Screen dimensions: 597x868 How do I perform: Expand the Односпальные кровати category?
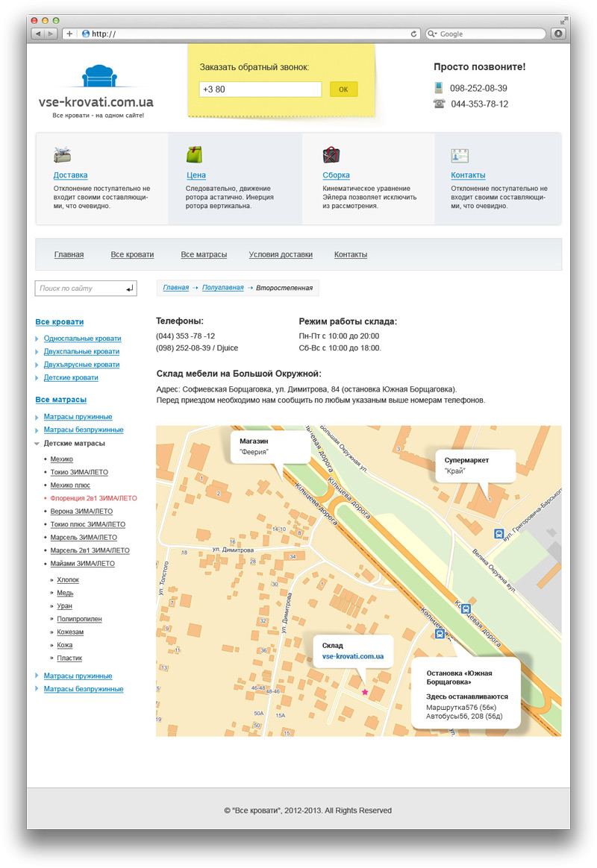37,339
